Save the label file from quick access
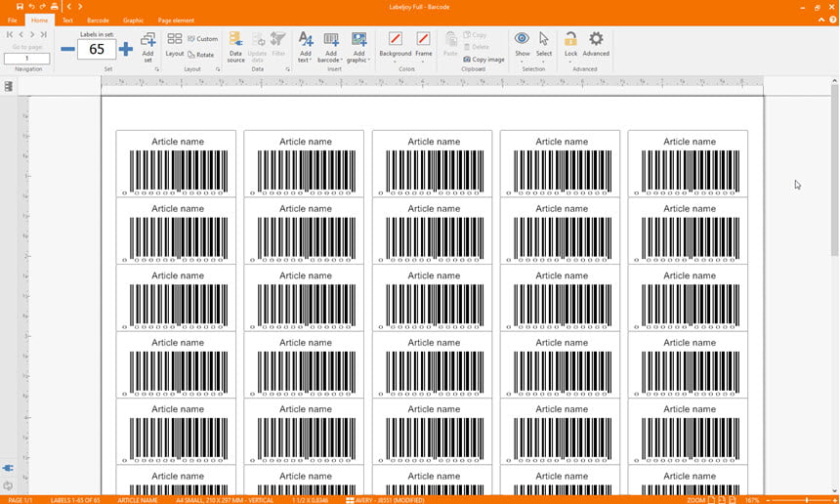This screenshot has height=504, width=840. 20,7
